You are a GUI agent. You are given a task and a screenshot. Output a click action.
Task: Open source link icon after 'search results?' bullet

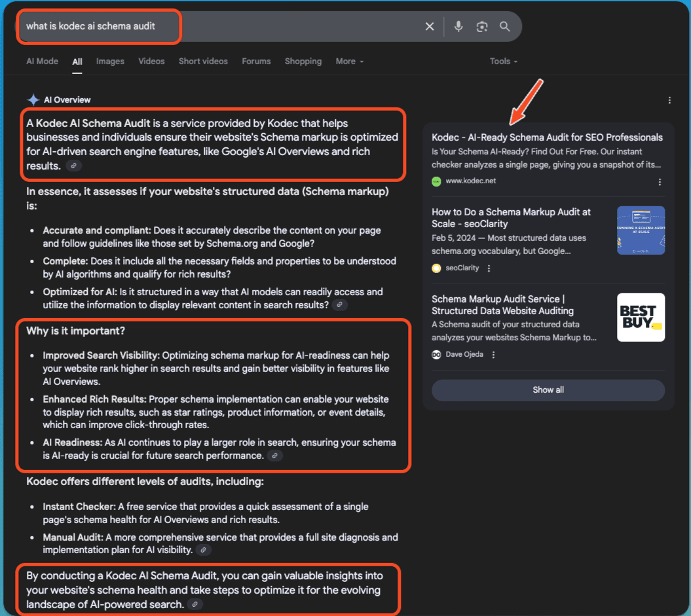coord(339,304)
